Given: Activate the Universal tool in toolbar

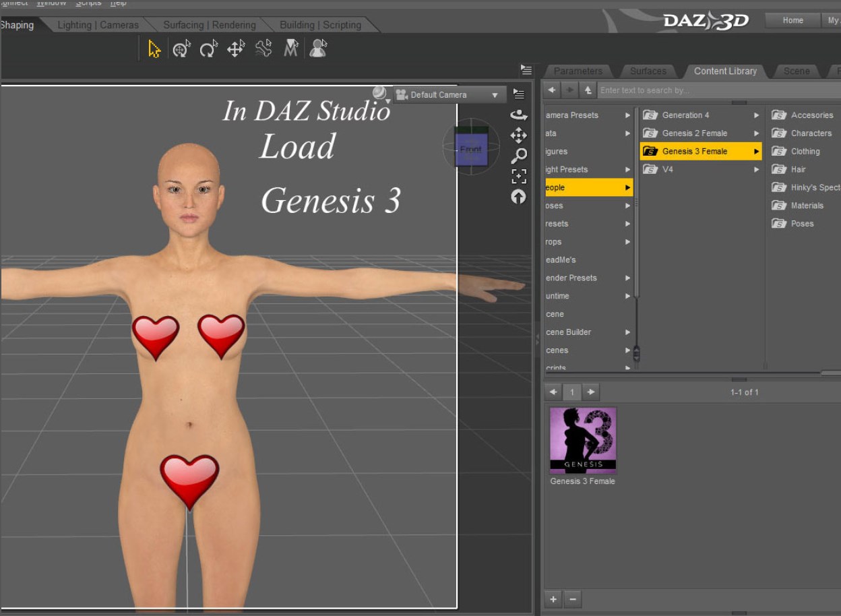Looking at the screenshot, I should (181, 49).
